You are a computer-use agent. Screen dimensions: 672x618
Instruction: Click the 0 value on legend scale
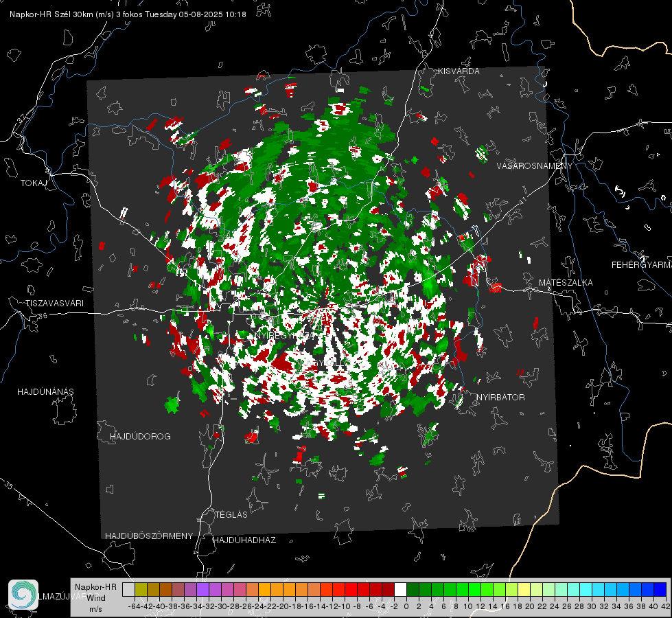tap(406, 606)
